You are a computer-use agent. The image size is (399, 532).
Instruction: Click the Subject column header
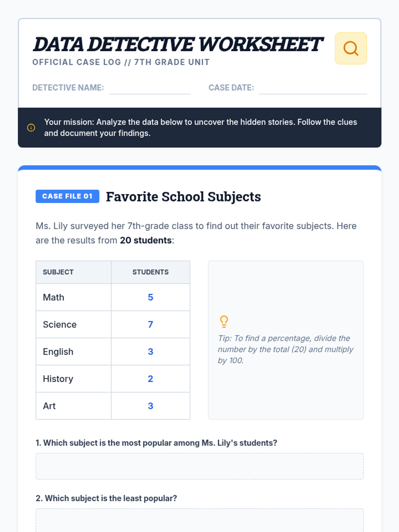coord(58,272)
